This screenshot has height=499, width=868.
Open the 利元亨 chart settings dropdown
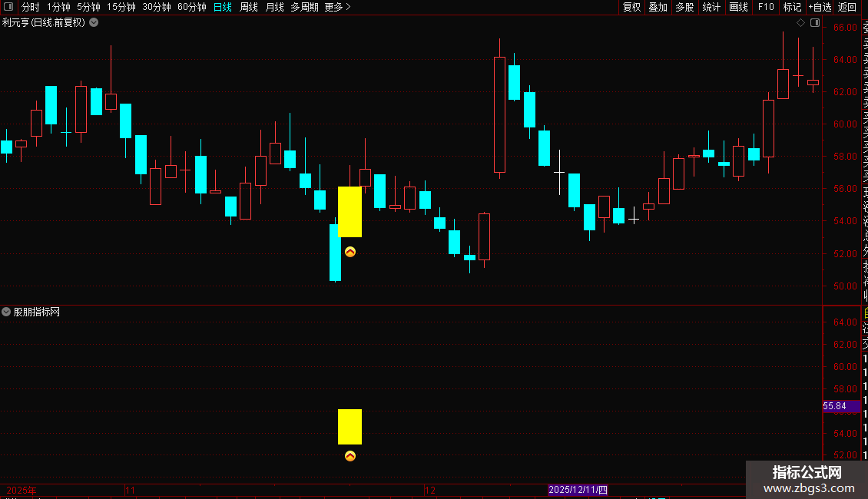pos(94,23)
